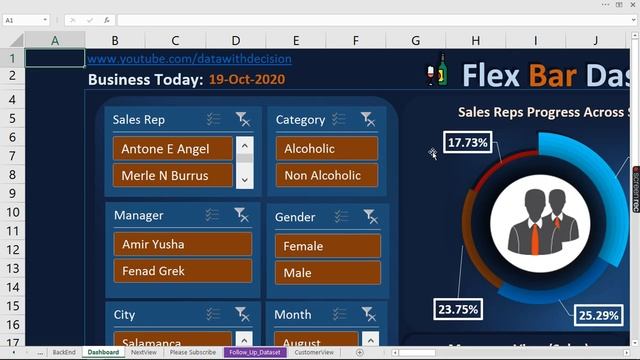Screen dimensions: 640x360
Task: Toggle multi-select on Sales Rep slicer
Action: click(x=213, y=119)
